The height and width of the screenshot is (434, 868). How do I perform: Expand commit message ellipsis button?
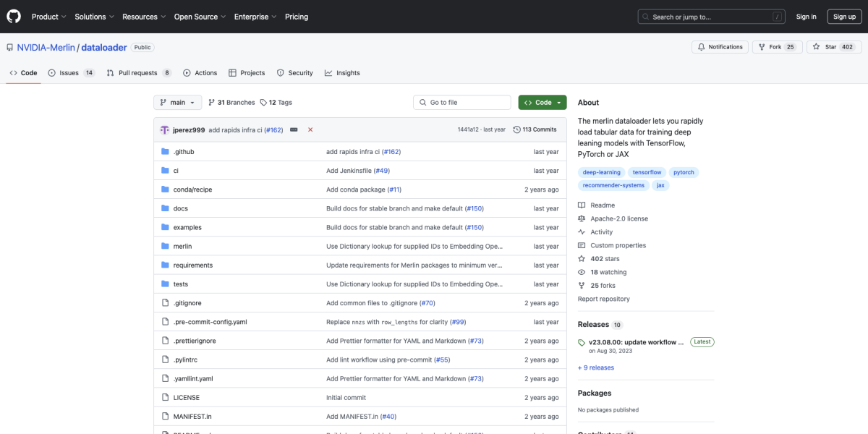point(294,129)
